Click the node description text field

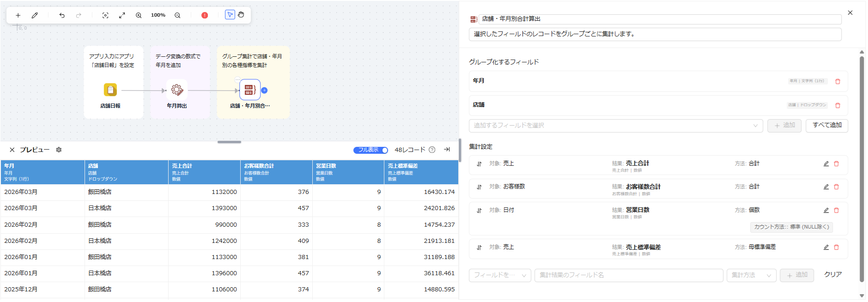click(655, 34)
